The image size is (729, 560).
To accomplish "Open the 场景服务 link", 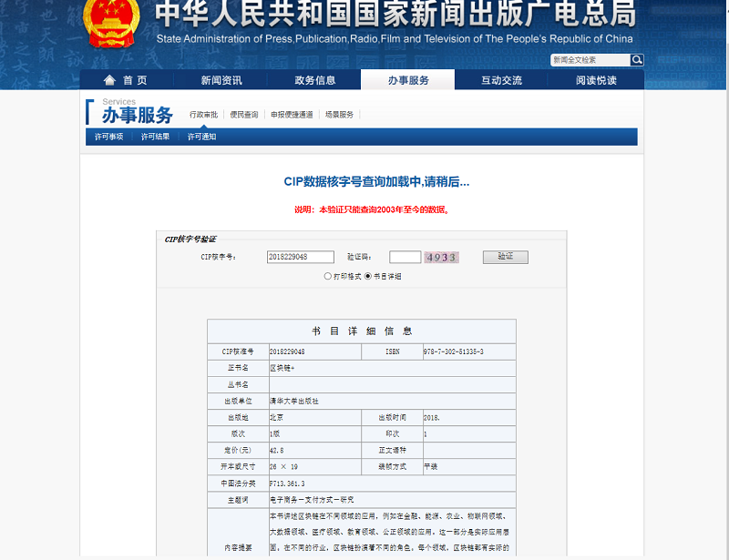I will pyautogui.click(x=339, y=115).
